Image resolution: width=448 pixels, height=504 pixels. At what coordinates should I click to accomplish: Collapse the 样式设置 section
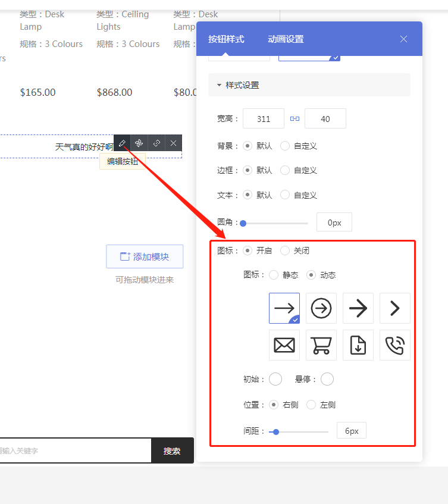tap(220, 85)
